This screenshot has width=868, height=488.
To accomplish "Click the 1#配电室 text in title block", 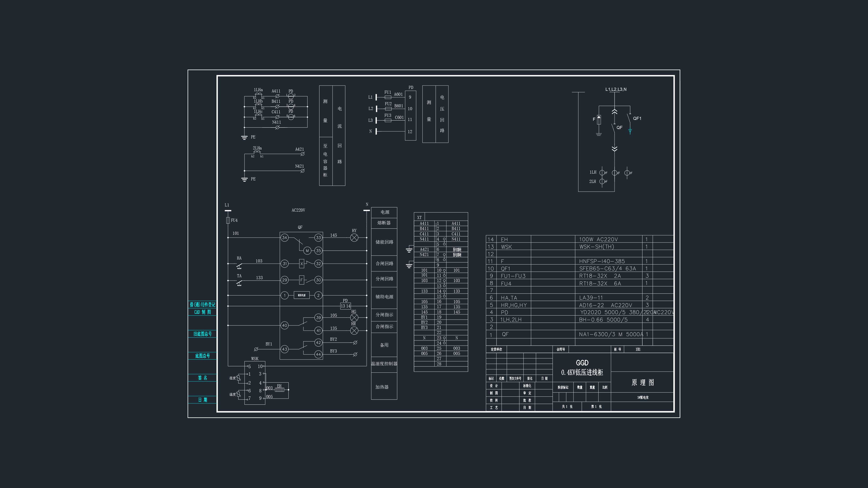I will (643, 397).
